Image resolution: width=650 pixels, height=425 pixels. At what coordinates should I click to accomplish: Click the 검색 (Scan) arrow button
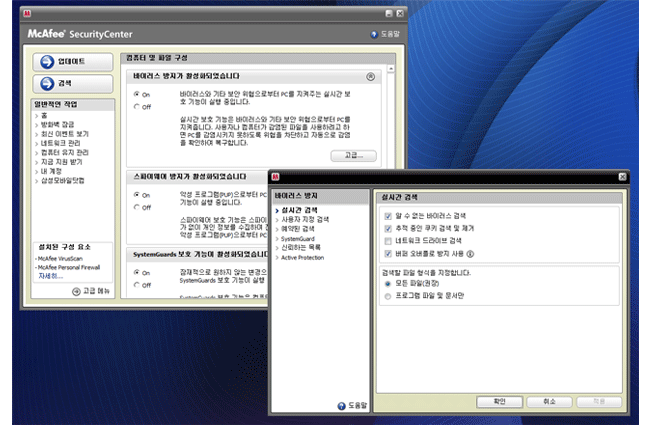tap(73, 84)
